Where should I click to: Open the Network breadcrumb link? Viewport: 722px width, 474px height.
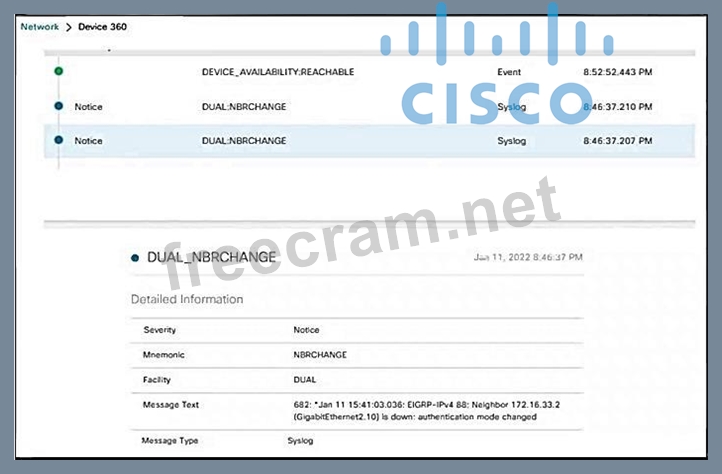pos(40,26)
